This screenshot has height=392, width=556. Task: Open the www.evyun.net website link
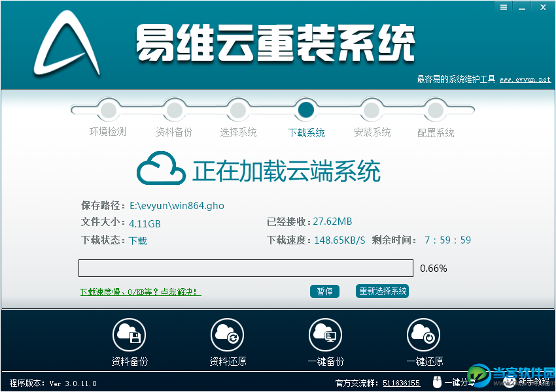click(x=525, y=80)
